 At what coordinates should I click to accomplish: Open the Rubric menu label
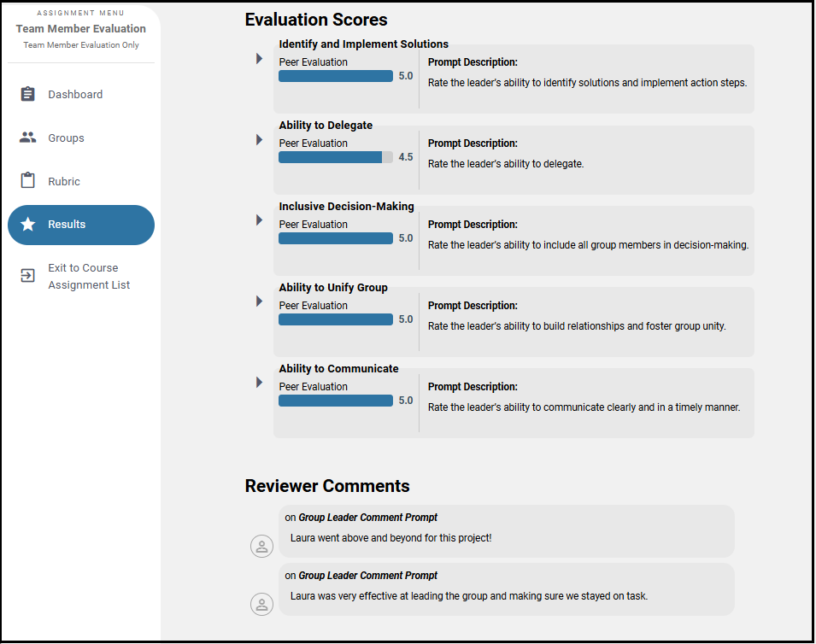point(64,182)
